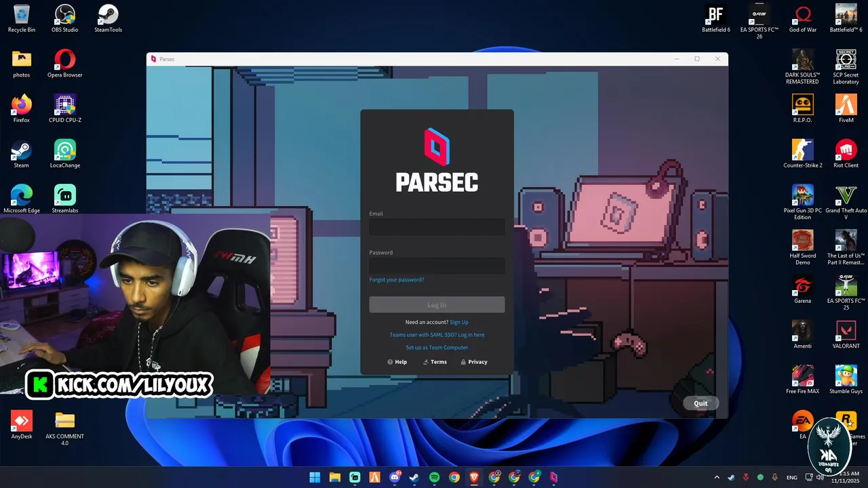
Task: Select the Pixel Gun 3D PC Edition icon
Action: pos(803,203)
